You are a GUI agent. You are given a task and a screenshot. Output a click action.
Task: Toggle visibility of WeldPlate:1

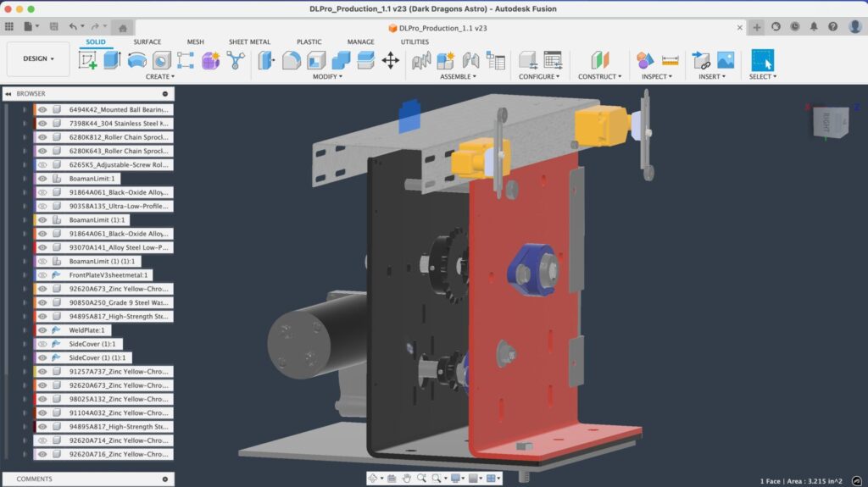pos(42,330)
